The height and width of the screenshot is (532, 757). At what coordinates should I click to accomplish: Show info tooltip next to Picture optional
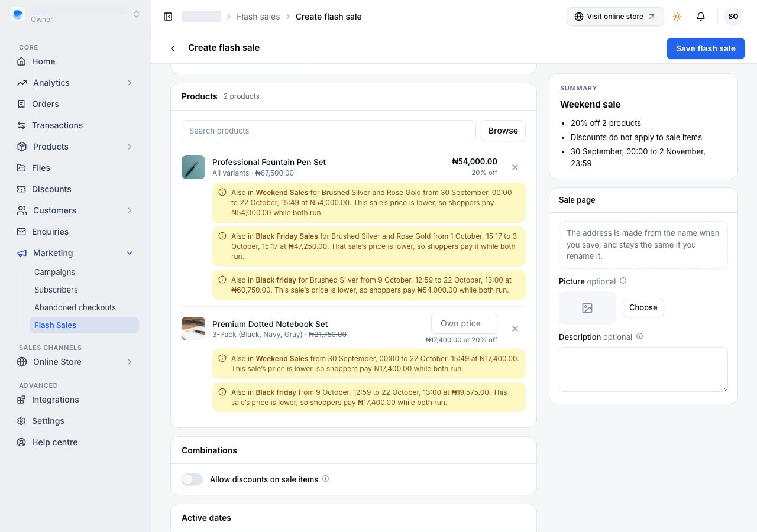pyautogui.click(x=623, y=281)
